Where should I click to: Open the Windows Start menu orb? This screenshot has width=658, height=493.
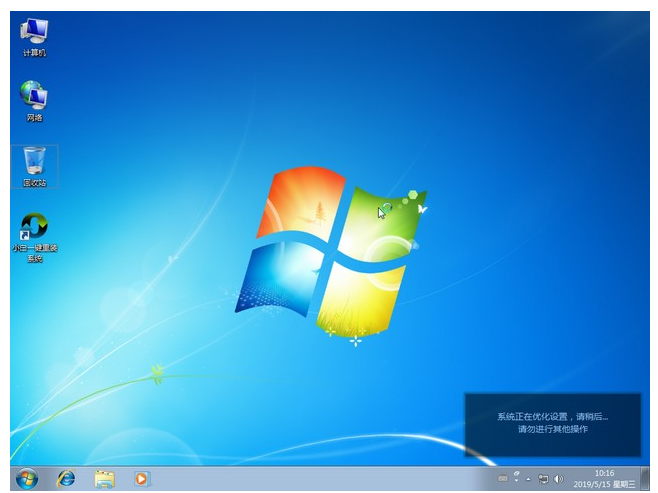pyautogui.click(x=27, y=479)
